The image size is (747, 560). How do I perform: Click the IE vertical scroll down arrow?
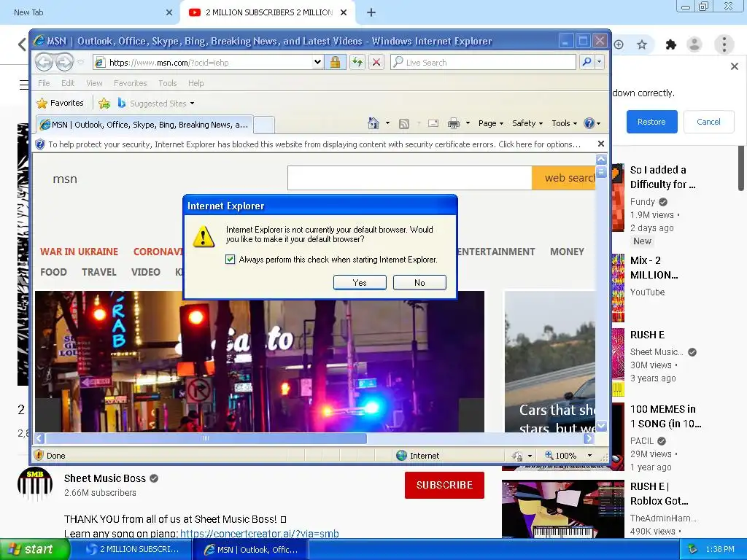click(601, 426)
